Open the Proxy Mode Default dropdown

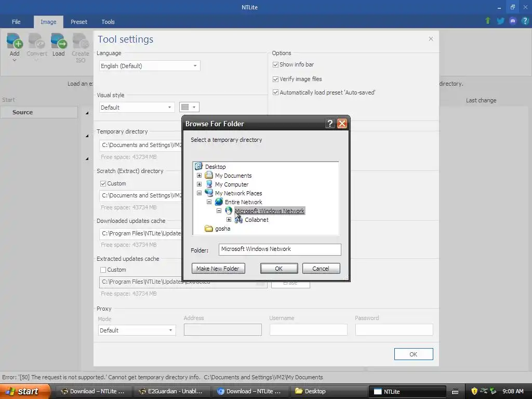point(137,330)
